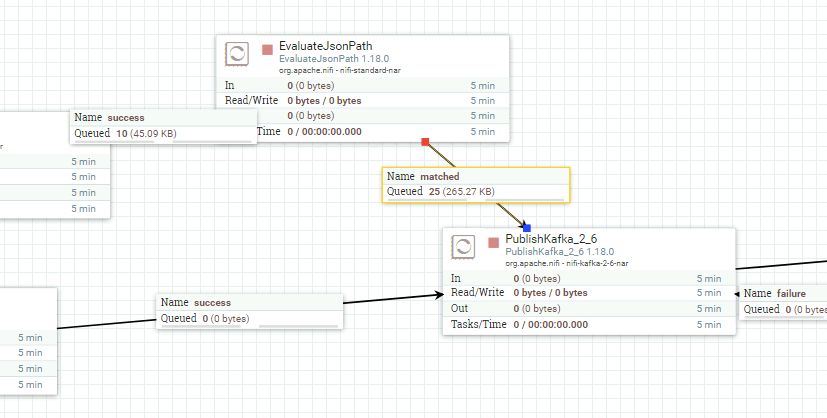The width and height of the screenshot is (827, 418).
Task: Click the failure connection arrowhead
Action: pos(737,294)
